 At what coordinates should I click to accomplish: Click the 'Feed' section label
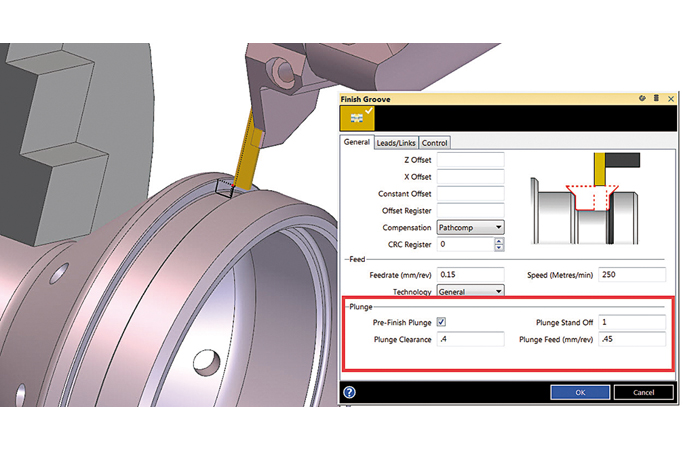(x=357, y=259)
